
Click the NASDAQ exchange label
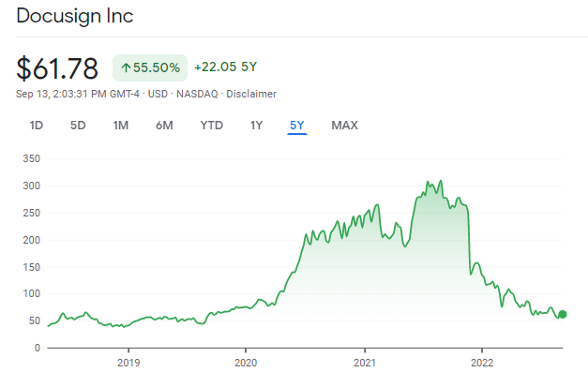197,94
